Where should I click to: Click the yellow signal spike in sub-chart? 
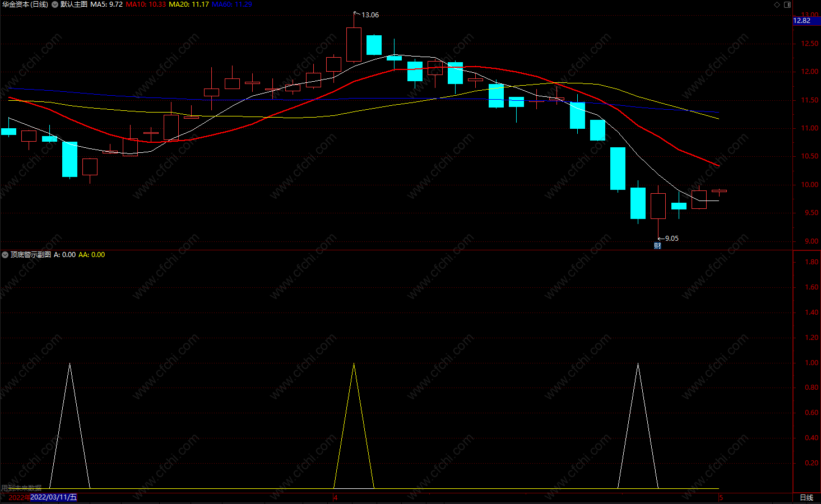point(354,426)
